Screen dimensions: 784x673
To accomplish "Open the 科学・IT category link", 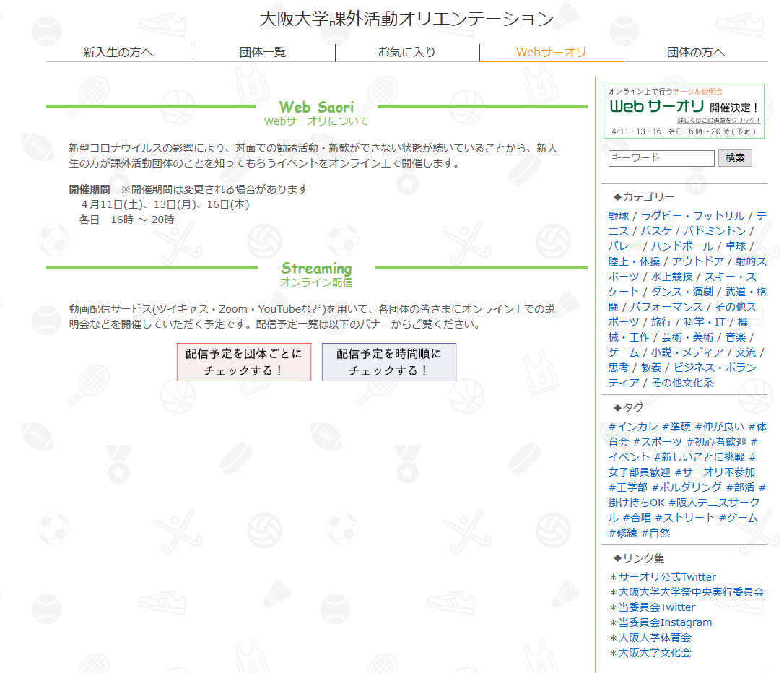I will 705,322.
